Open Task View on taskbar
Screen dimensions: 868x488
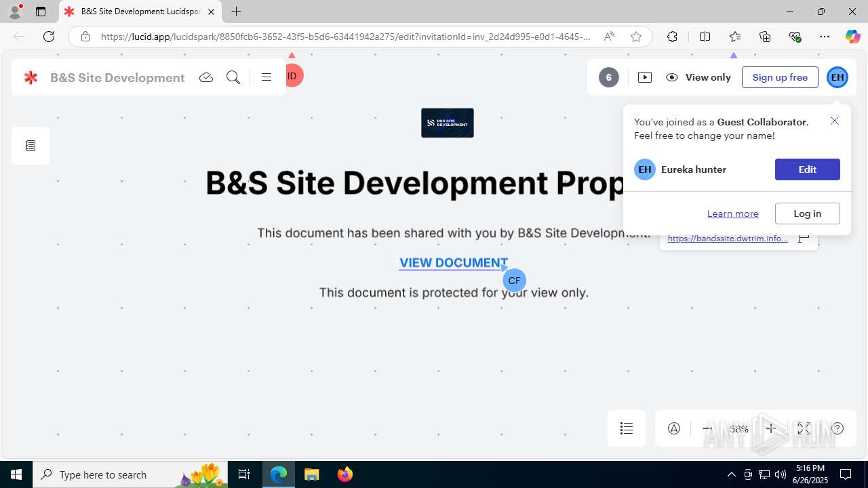(x=244, y=474)
